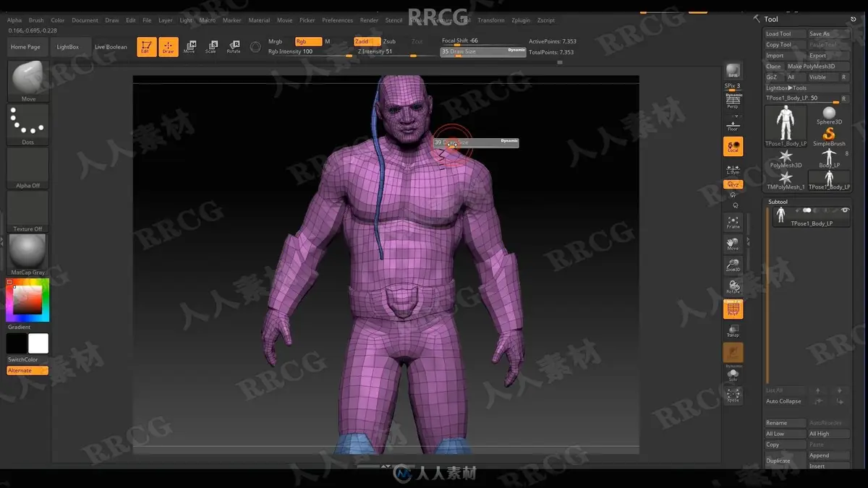Toggle Live Boolean
Viewport: 868px width, 488px height.
pos(111,47)
